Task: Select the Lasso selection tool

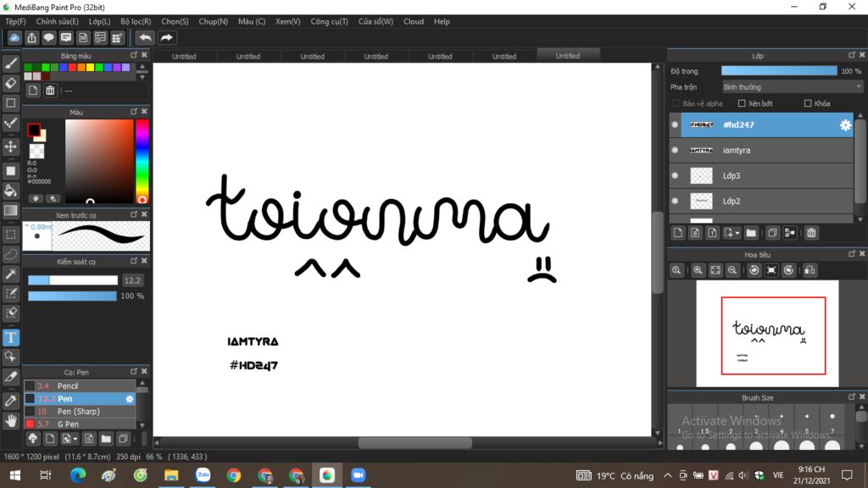Action: click(x=10, y=254)
